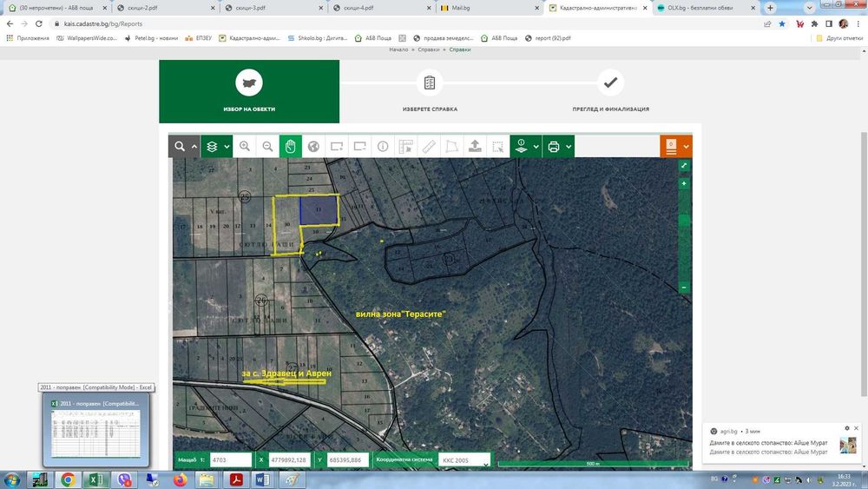Expand the print options dropdown

click(x=569, y=147)
